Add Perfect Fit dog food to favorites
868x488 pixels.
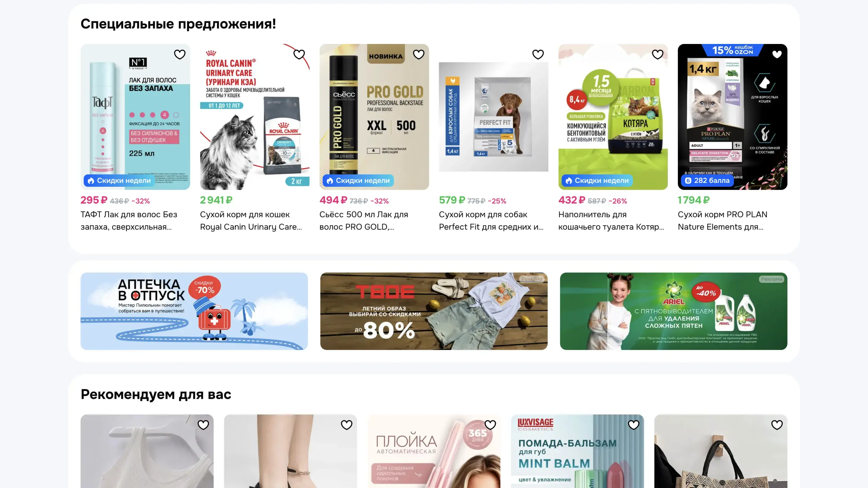tap(538, 54)
